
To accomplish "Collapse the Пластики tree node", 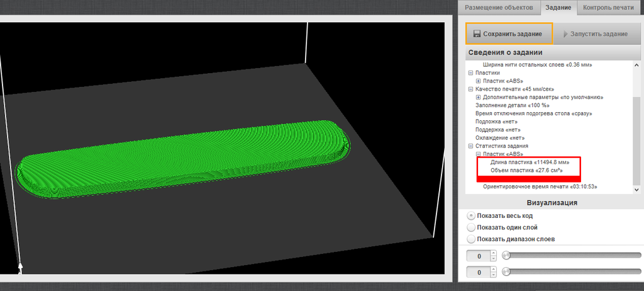I will [x=470, y=73].
